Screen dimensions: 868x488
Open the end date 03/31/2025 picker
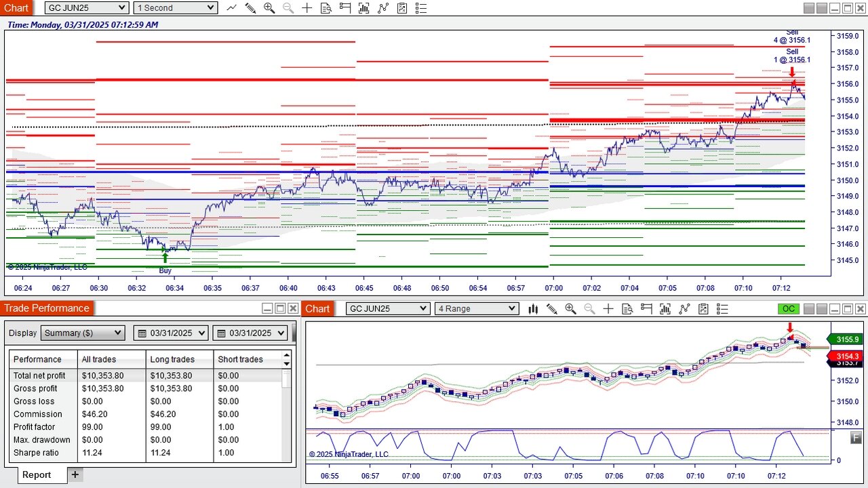click(x=251, y=333)
